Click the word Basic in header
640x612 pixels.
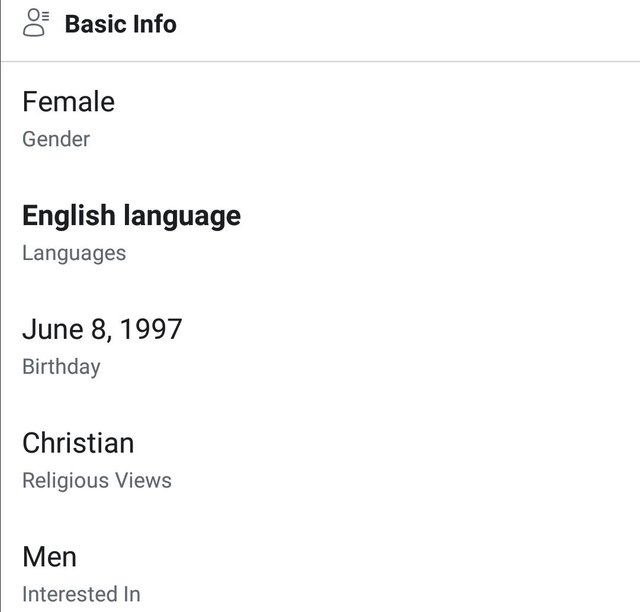[96, 24]
